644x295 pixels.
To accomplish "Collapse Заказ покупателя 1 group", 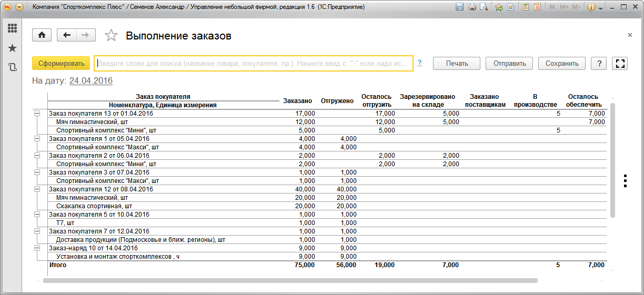I will pyautogui.click(x=37, y=138).
